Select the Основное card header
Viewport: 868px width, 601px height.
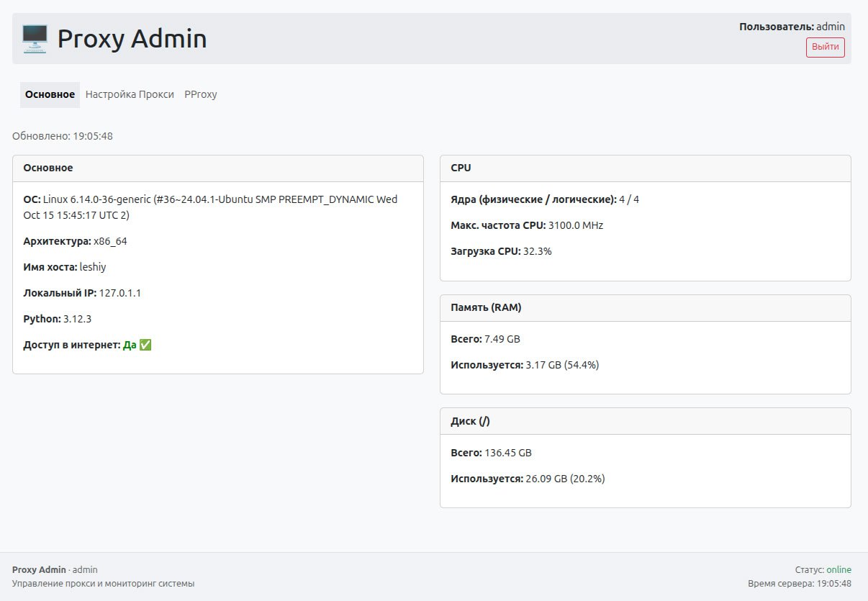click(48, 168)
